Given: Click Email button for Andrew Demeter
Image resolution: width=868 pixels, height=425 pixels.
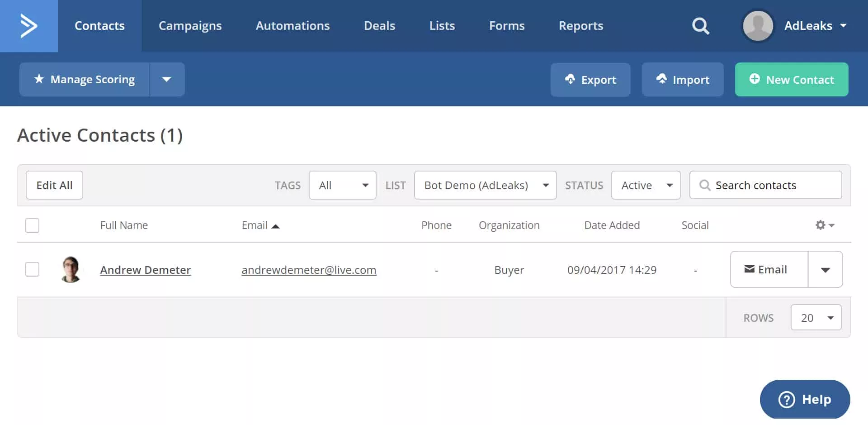Looking at the screenshot, I should click(x=769, y=269).
